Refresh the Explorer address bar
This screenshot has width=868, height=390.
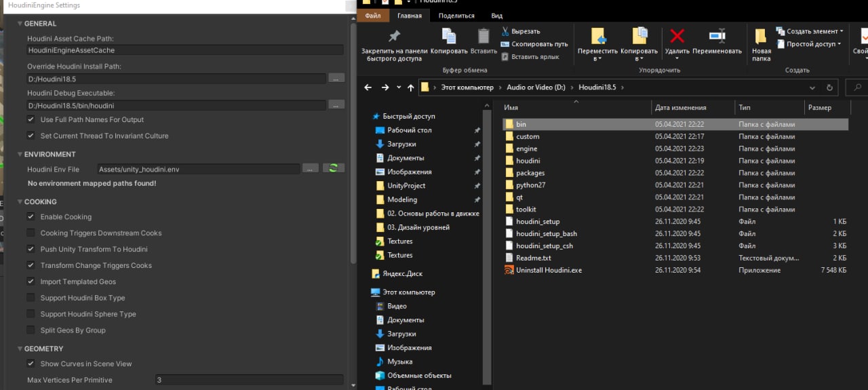[829, 87]
